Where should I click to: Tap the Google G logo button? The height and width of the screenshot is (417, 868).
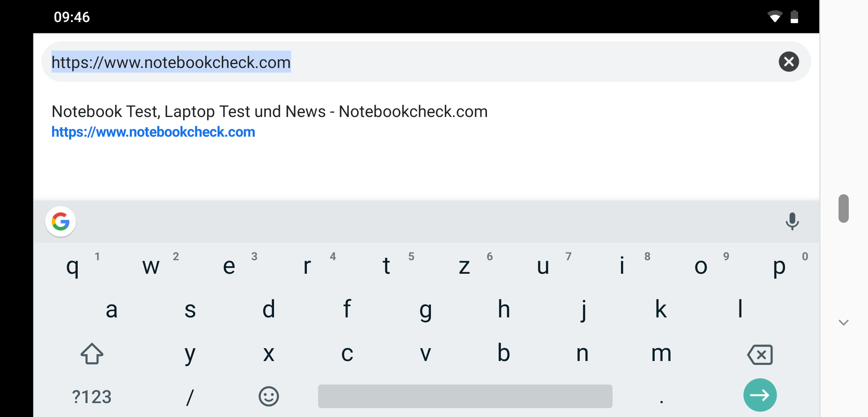61,221
